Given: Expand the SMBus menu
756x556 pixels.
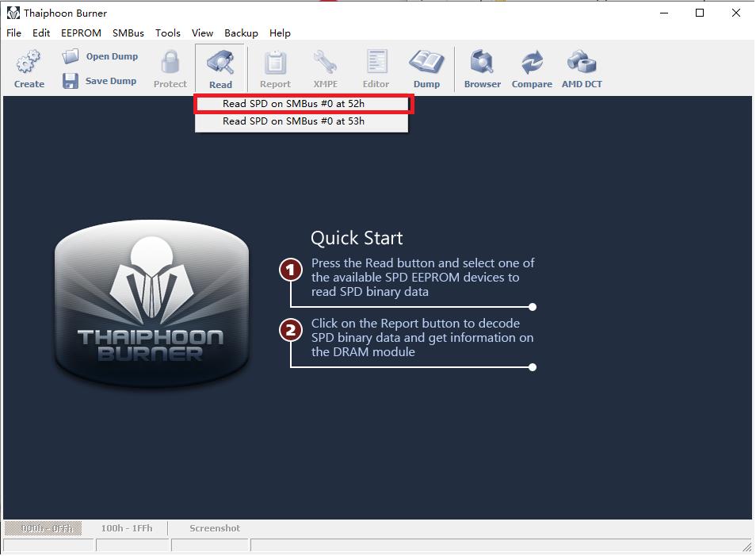Looking at the screenshot, I should click(128, 33).
